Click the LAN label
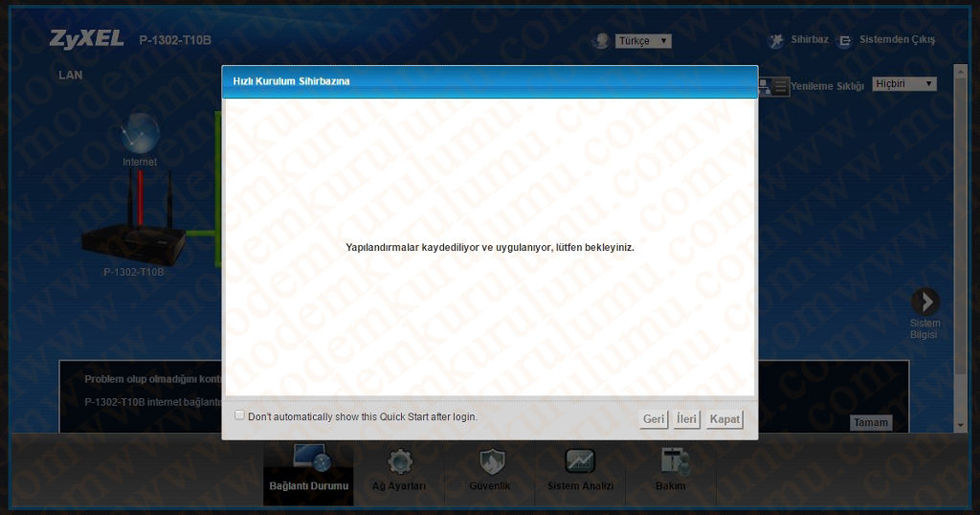The width and height of the screenshot is (980, 515). pos(71,75)
